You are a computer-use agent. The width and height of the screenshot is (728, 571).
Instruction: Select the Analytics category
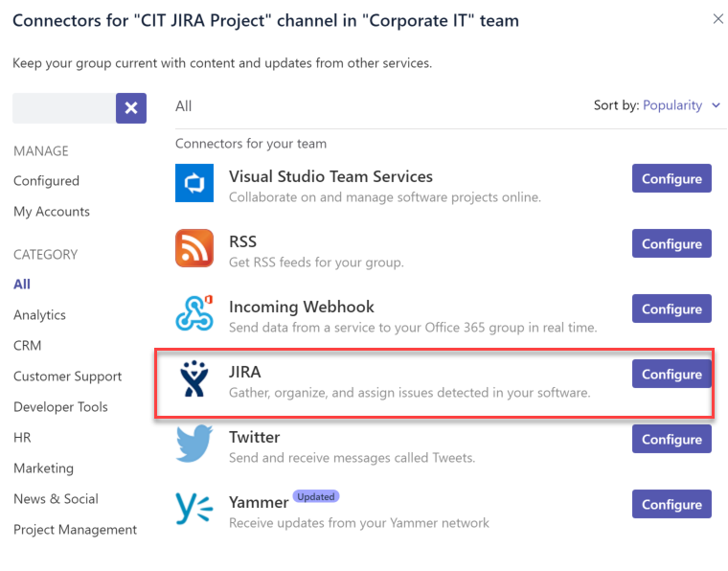[x=39, y=315]
